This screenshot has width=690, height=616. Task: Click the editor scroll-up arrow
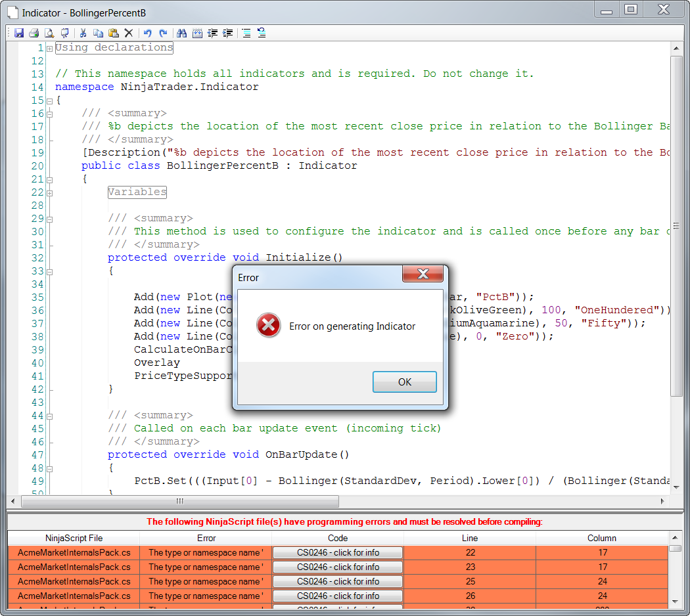pos(676,49)
